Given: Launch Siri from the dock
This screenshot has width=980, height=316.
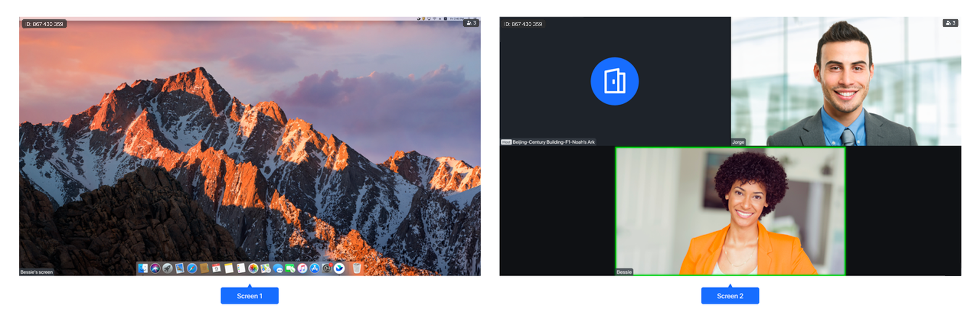Looking at the screenshot, I should (x=155, y=269).
